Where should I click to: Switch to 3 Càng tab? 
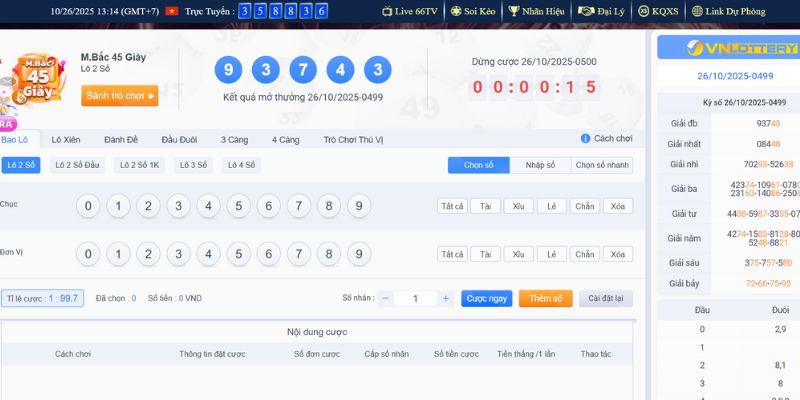pos(234,140)
